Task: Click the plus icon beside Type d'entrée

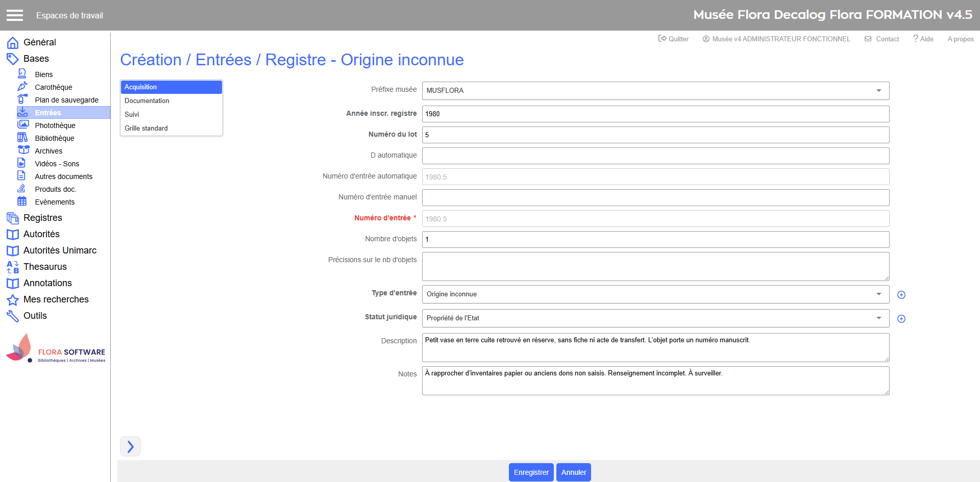Action: tap(901, 295)
